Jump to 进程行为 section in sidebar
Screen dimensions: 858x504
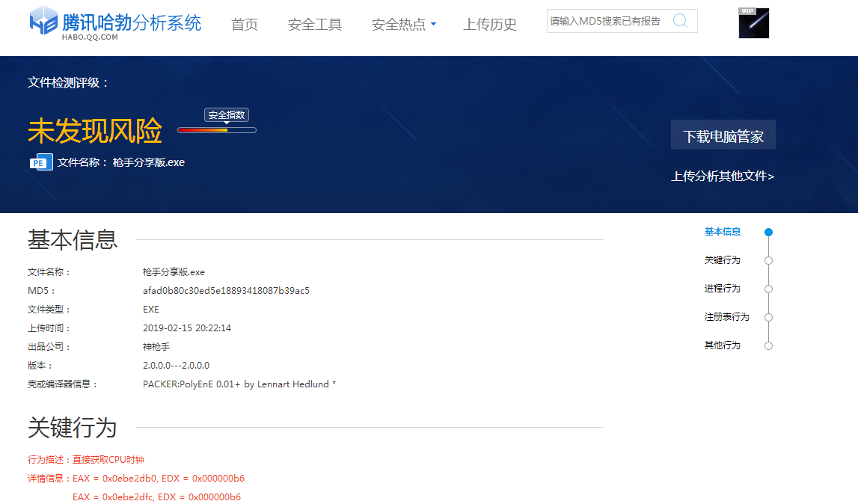[x=723, y=289]
